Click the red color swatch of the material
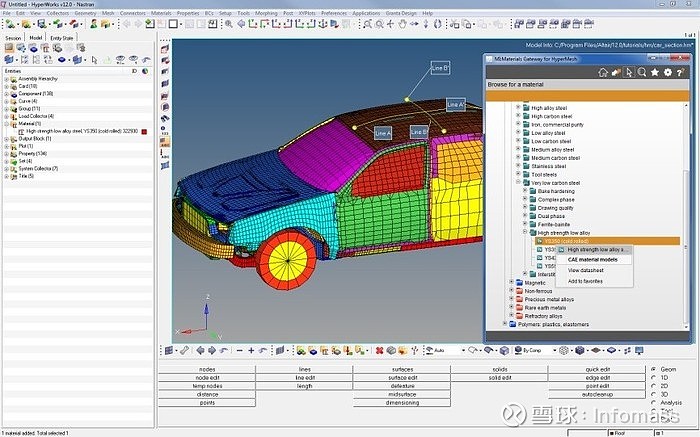 (145, 131)
